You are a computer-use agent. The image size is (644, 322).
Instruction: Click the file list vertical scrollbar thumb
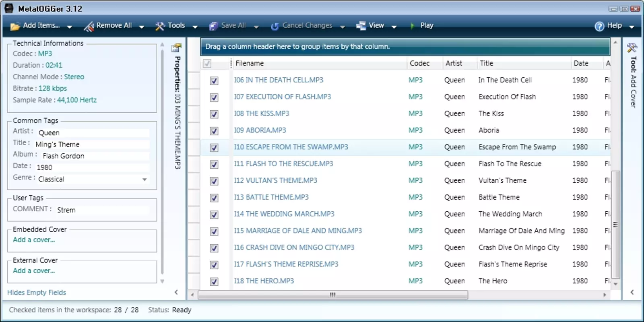tap(615, 225)
